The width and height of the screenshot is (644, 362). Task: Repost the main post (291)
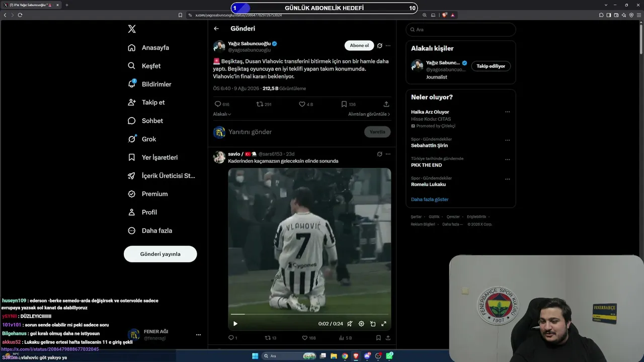pyautogui.click(x=264, y=104)
